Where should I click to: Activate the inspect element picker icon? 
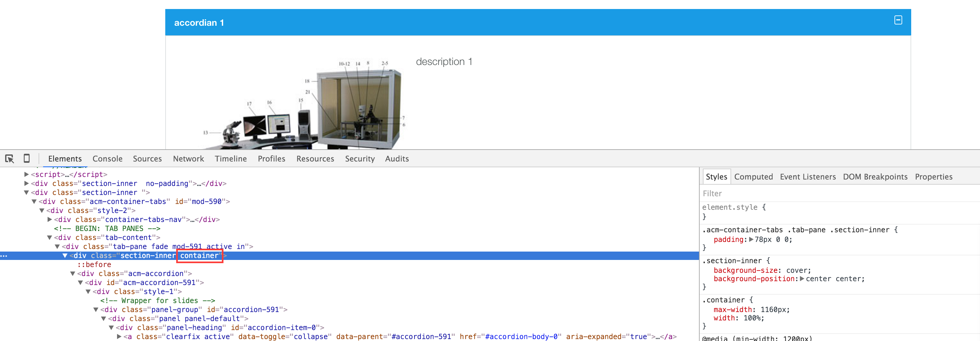click(10, 158)
